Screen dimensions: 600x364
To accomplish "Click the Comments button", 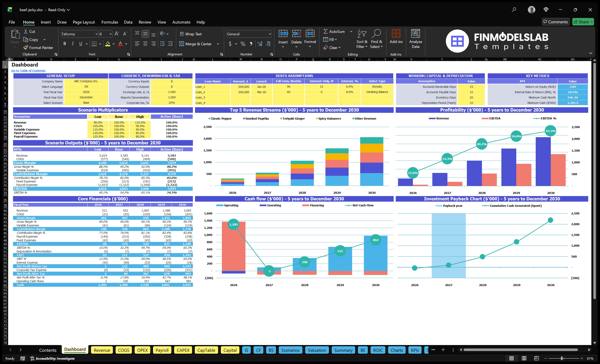I will (556, 22).
